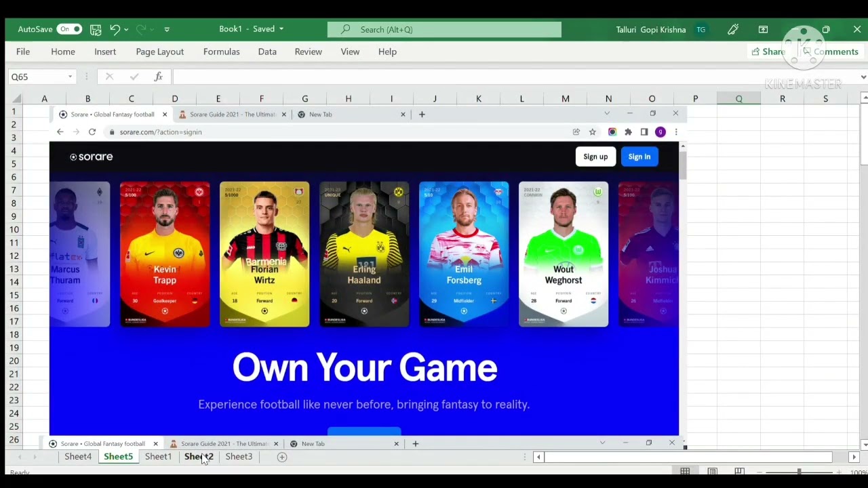Image resolution: width=868 pixels, height=488 pixels.
Task: Click the Sign up button on Sorare page
Action: (x=595, y=157)
